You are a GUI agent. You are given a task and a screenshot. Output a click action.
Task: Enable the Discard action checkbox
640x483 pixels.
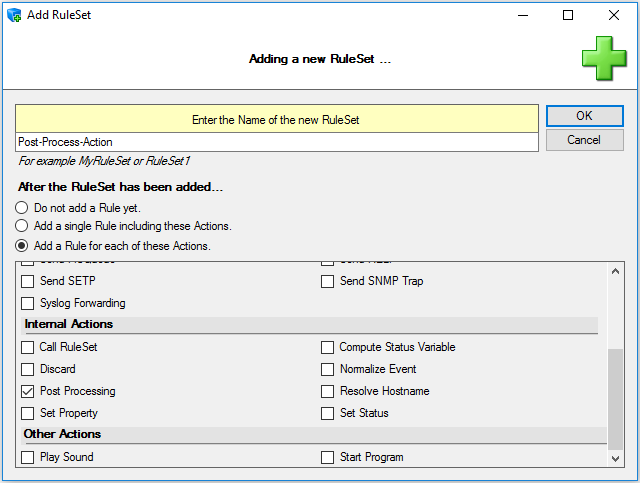coord(28,369)
